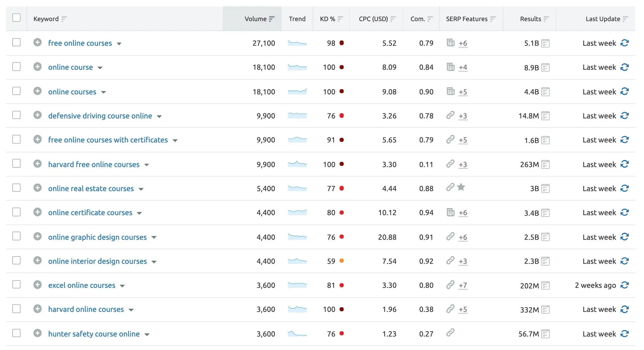Add 'harvard online courses' with plus icon
Viewport: 644px width, 350px height.
tap(37, 309)
